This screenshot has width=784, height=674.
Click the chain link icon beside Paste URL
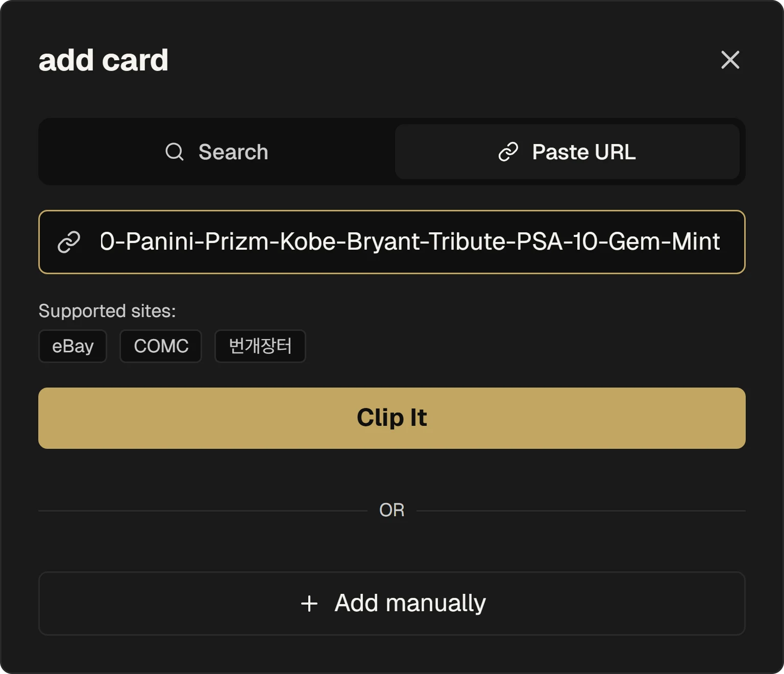[508, 152]
